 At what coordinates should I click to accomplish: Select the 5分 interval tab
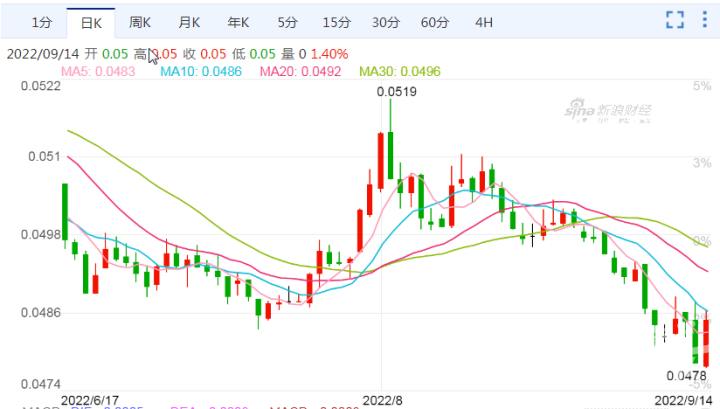287,22
